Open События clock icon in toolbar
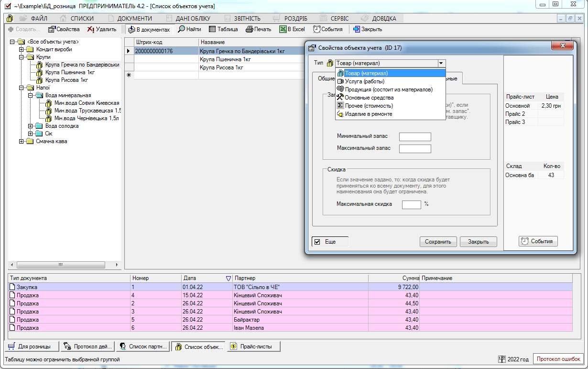Viewport: 588px width, 369px height. pyautogui.click(x=316, y=29)
